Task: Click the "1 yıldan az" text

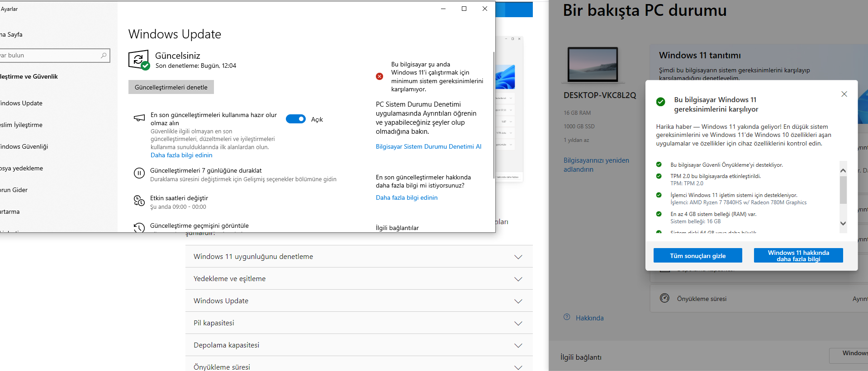Action: click(x=576, y=140)
